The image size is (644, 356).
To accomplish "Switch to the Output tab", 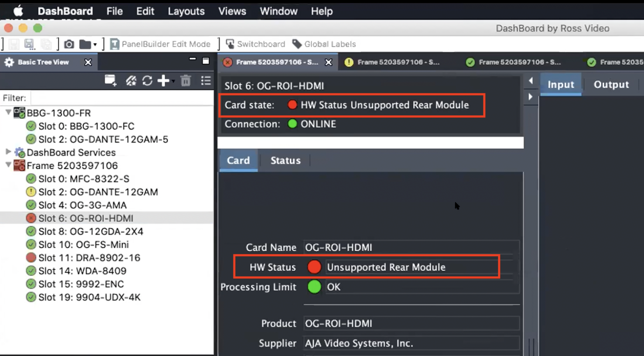I will pyautogui.click(x=611, y=85).
